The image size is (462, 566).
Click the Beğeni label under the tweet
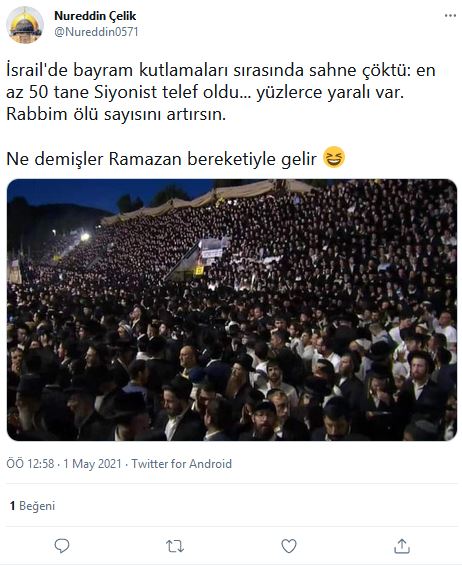[37, 505]
